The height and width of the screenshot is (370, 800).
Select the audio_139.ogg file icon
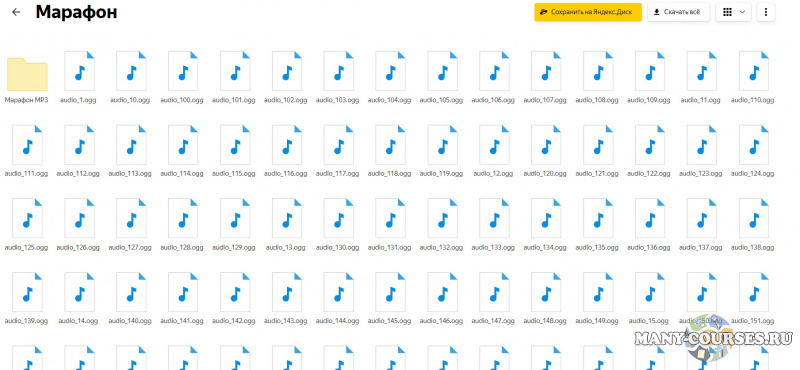pos(27,293)
